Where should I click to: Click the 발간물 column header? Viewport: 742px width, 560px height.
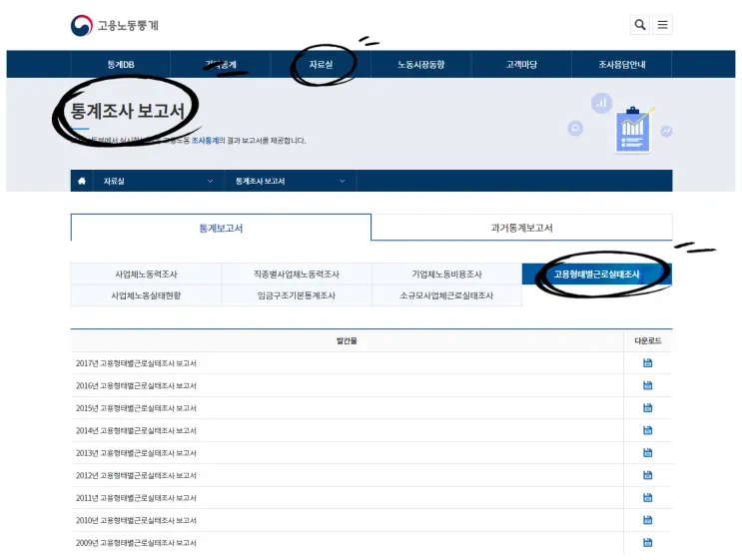coord(347,340)
